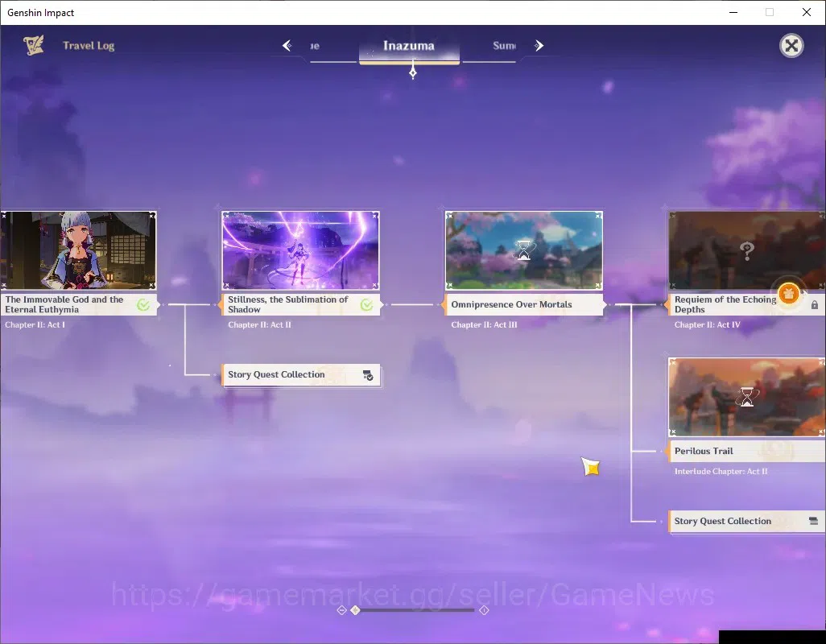
Task: Open the Story Quest Collection under Perilous Trail
Action: (747, 522)
